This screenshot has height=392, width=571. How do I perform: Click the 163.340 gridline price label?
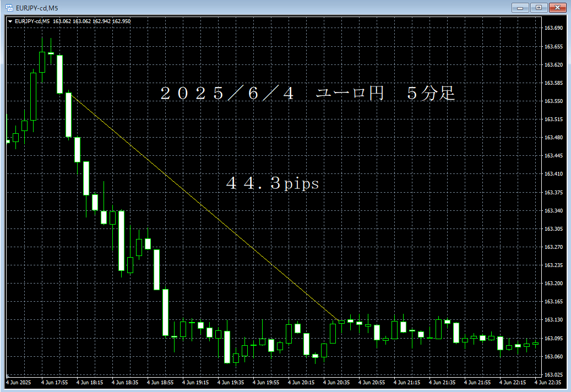(x=554, y=210)
